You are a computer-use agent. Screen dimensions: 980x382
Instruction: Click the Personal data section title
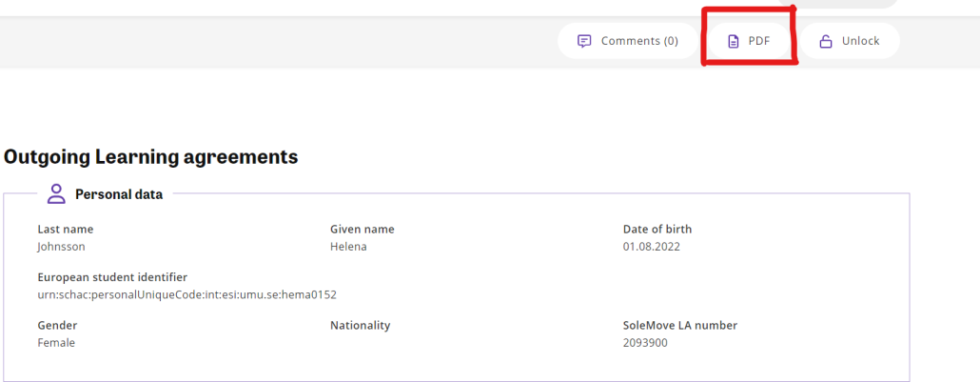[x=119, y=194]
